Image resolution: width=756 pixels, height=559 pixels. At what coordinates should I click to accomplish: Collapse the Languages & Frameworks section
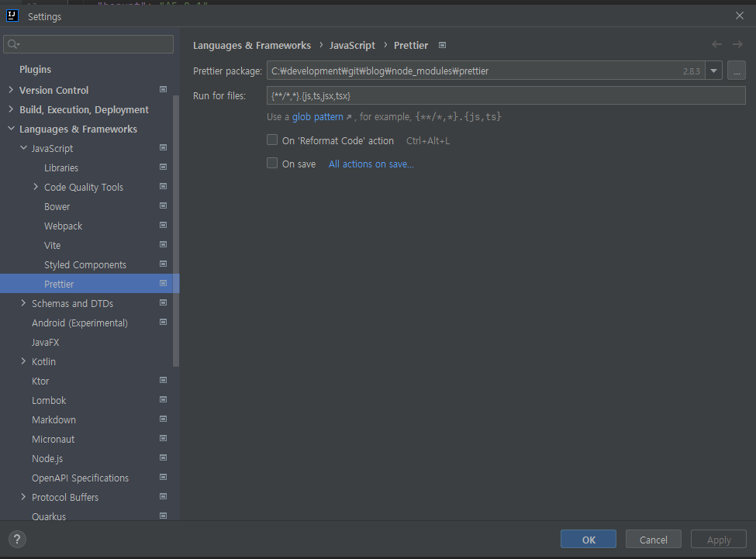[11, 129]
